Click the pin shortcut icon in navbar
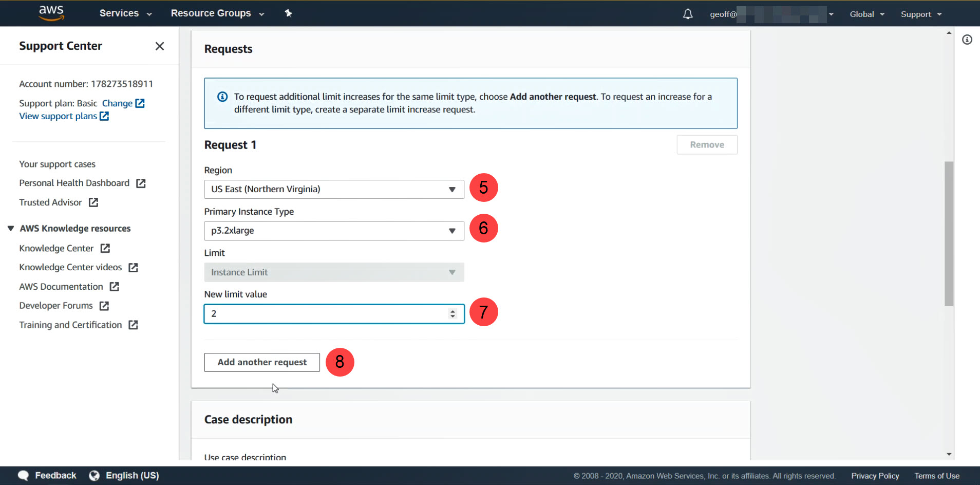Viewport: 980px width, 485px height. (x=288, y=13)
